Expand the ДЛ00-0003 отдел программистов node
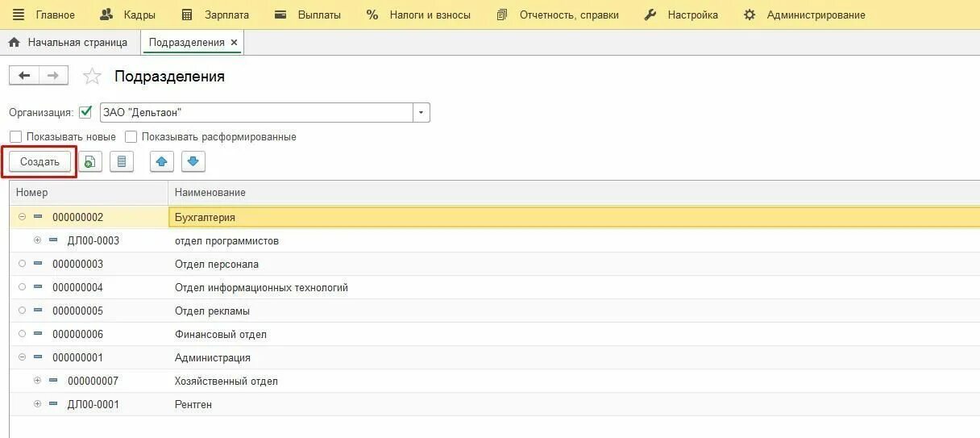980x438 pixels. pos(37,240)
